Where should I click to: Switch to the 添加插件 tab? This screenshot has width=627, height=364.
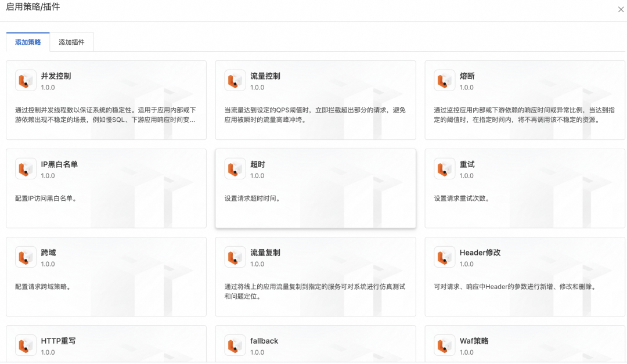click(x=71, y=42)
